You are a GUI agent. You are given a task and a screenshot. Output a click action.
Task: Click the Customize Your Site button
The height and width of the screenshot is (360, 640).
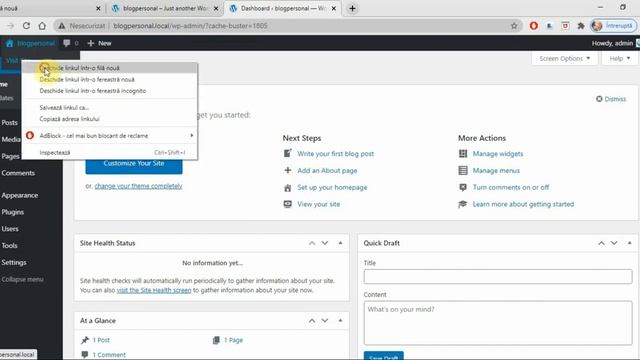pos(134,164)
